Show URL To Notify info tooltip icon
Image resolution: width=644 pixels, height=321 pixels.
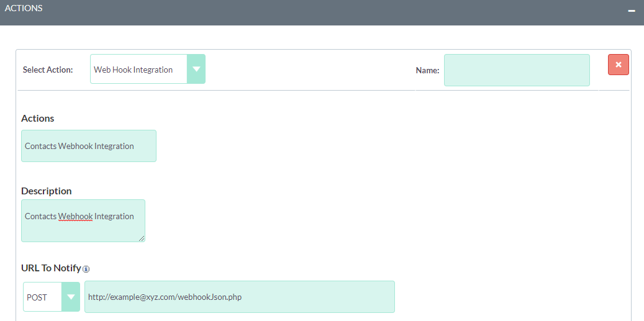click(x=86, y=269)
